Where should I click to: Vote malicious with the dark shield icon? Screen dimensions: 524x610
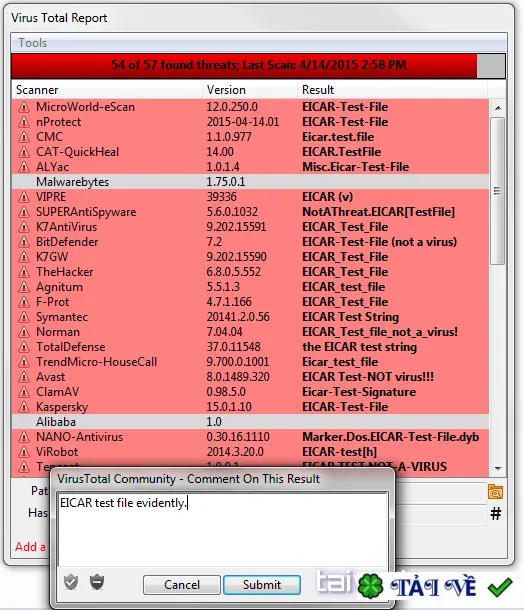97,582
